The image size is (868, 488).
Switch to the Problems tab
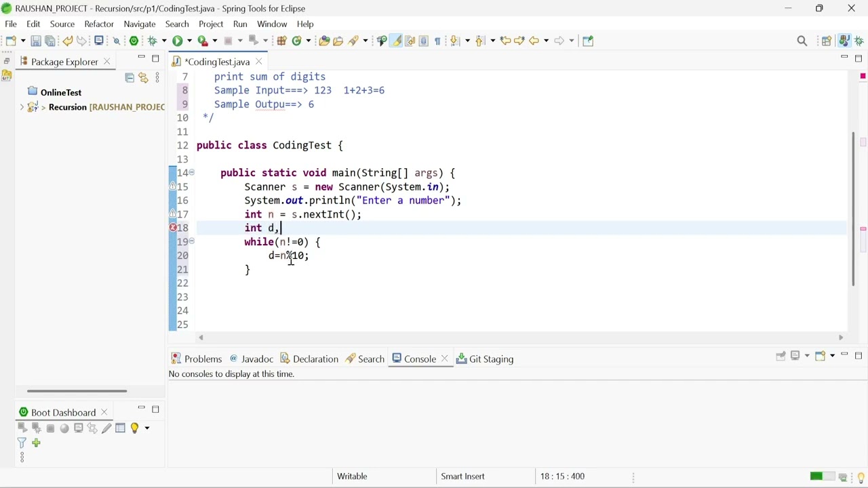197,359
